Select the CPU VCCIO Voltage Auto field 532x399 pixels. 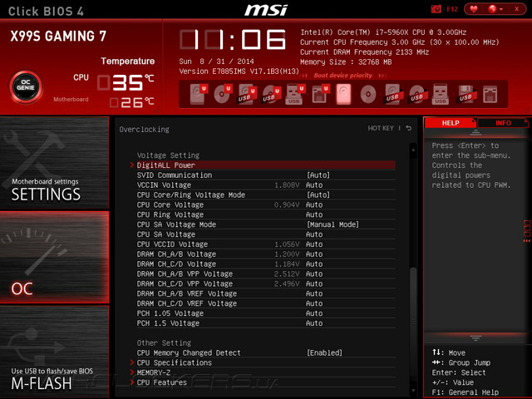click(314, 244)
